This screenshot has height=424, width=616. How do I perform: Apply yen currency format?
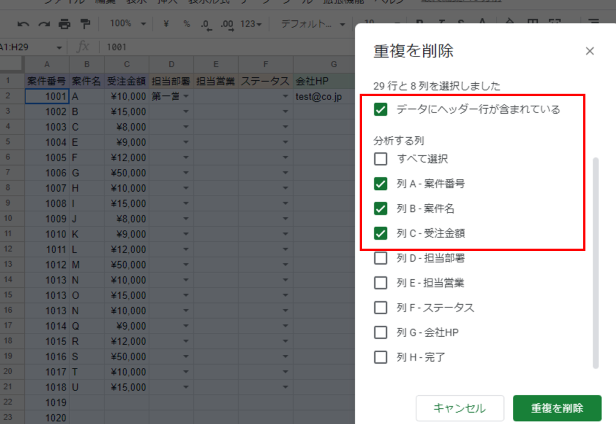tap(168, 23)
